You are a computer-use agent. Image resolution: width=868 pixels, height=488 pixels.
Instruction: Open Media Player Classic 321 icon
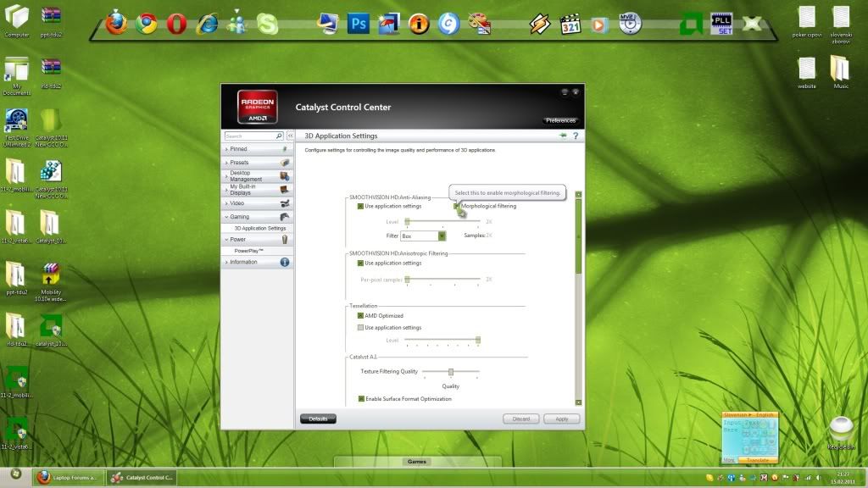point(570,24)
